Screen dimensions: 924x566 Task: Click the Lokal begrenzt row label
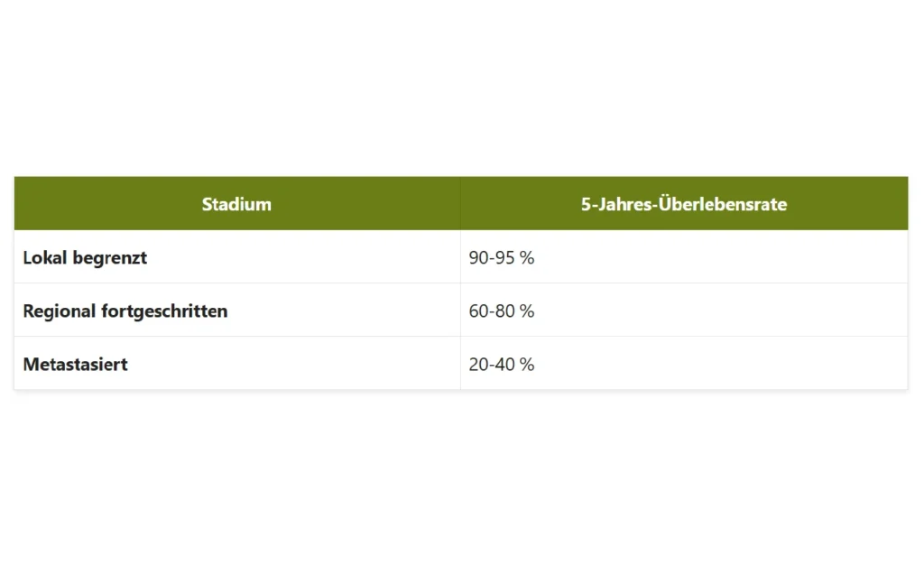(85, 257)
